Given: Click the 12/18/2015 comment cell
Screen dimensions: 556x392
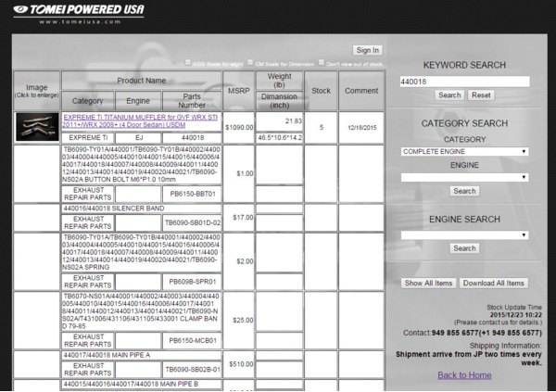Looking at the screenshot, I should click(361, 128).
